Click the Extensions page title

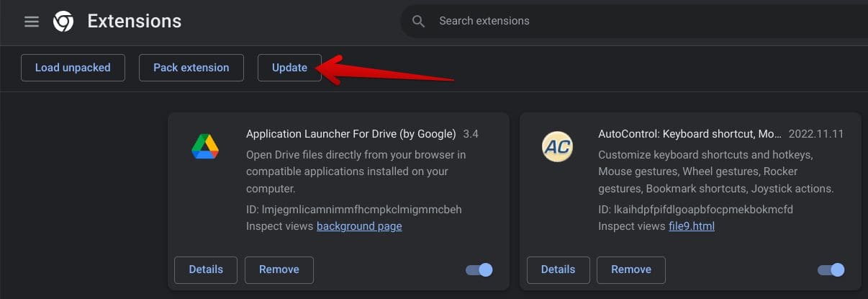point(135,22)
